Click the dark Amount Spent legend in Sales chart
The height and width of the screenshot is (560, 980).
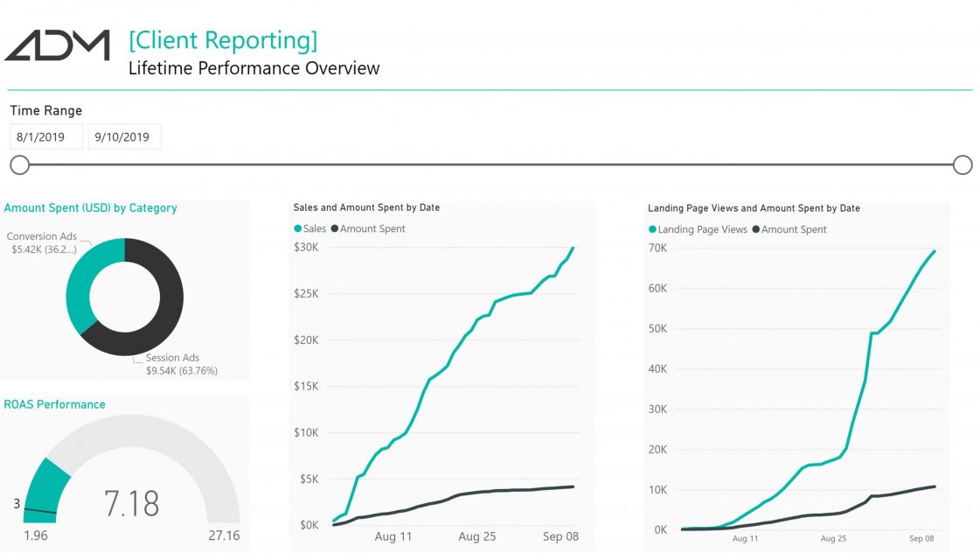368,228
